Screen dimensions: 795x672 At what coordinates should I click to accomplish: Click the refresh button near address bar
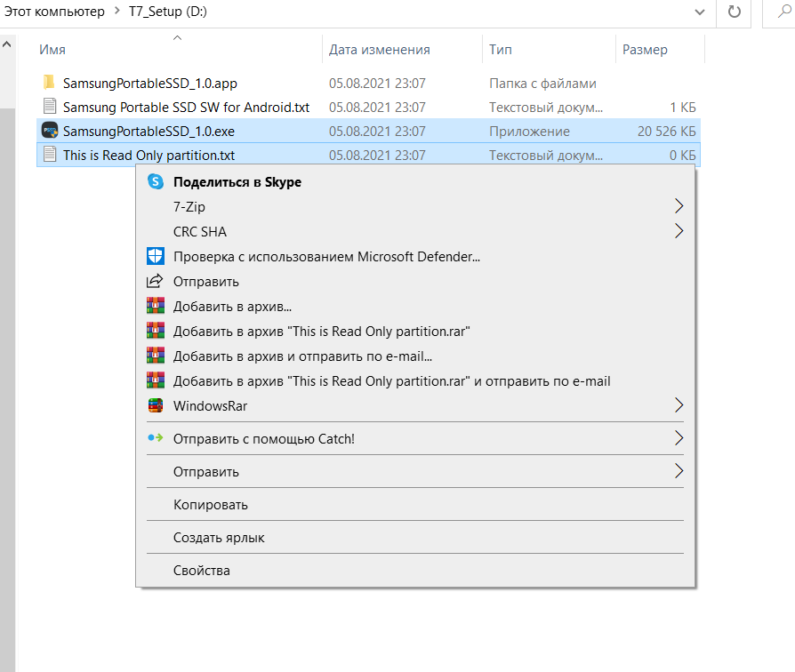[734, 12]
